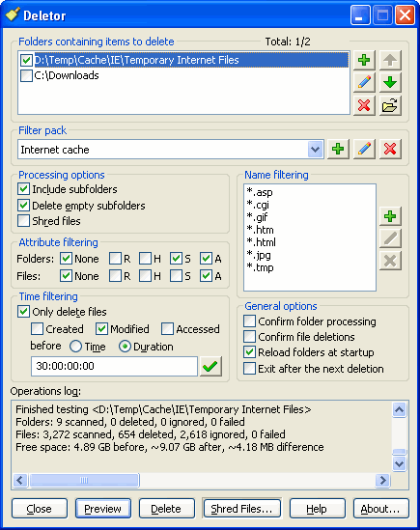Image resolution: width=420 pixels, height=530 pixels.
Task: Click the operations log horizontal scrollbar thumb
Action: (x=84, y=480)
